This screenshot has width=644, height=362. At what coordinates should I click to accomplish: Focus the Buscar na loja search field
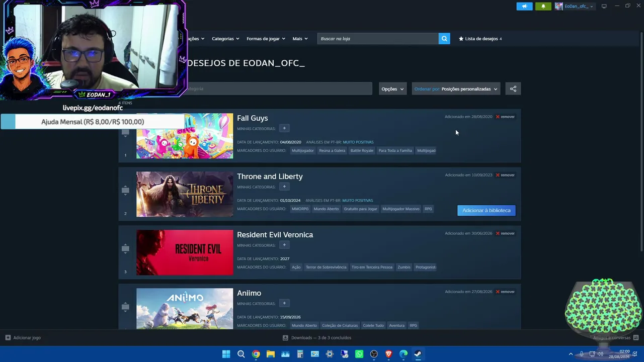[x=378, y=39]
